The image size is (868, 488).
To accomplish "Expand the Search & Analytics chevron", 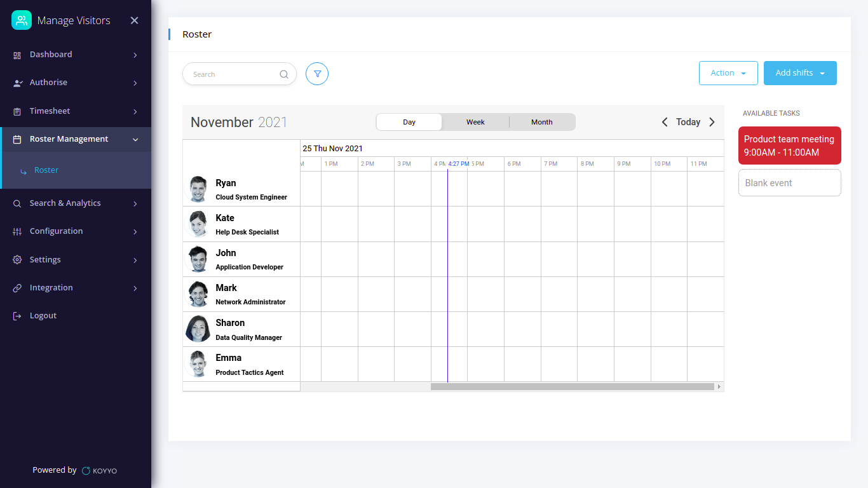I will [135, 204].
